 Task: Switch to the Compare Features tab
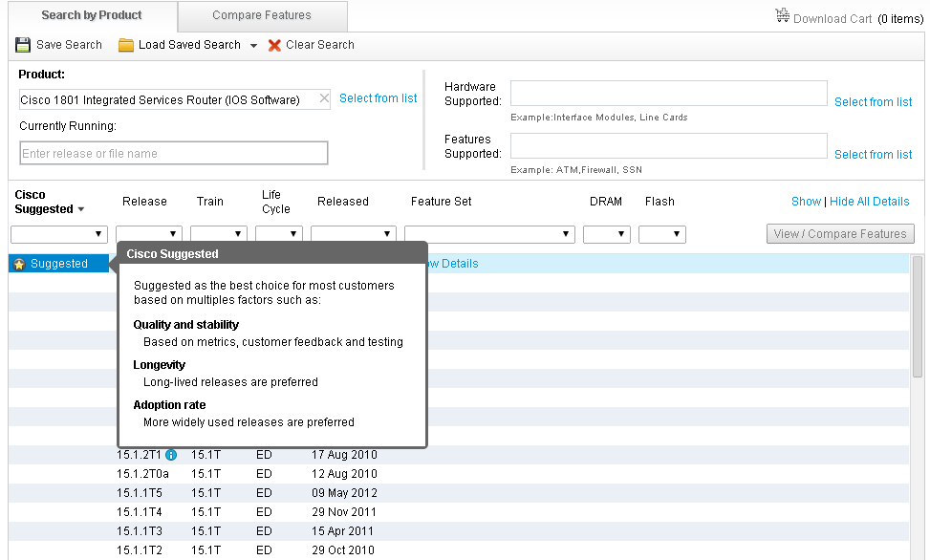click(x=262, y=16)
